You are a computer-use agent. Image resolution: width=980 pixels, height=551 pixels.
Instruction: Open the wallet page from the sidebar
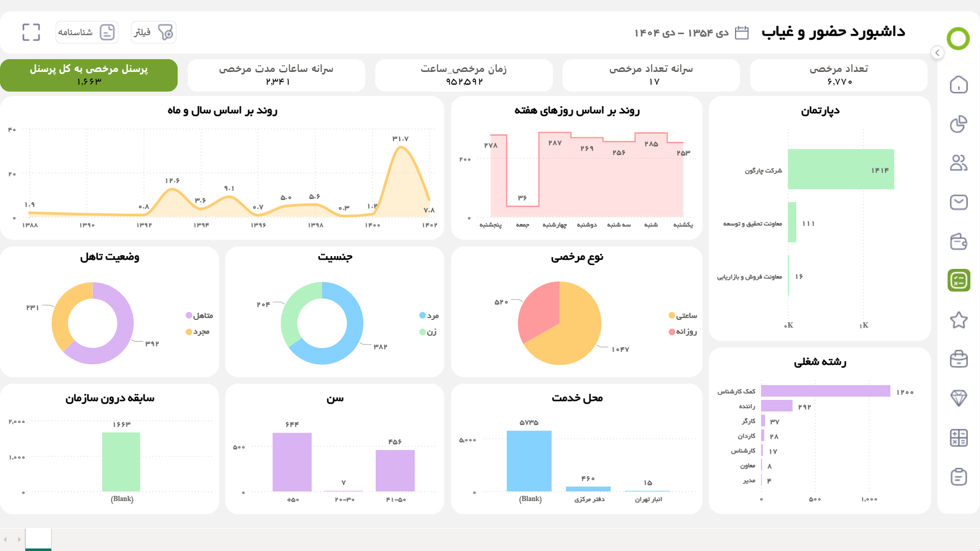(x=960, y=241)
